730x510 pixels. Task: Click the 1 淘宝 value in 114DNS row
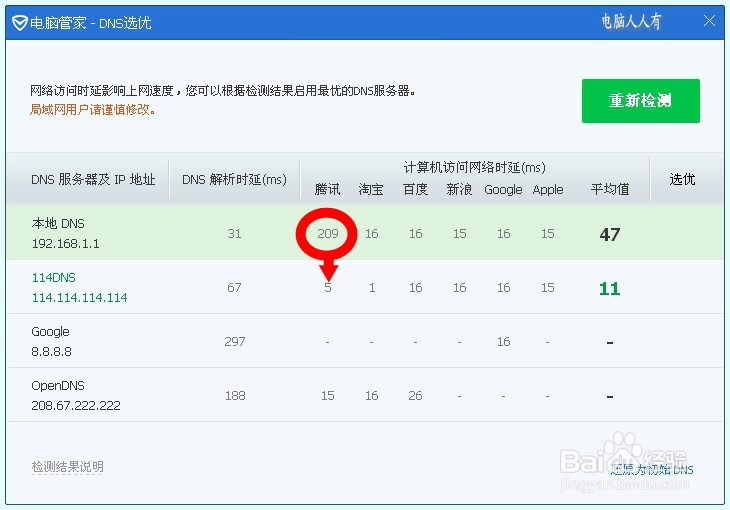click(372, 287)
